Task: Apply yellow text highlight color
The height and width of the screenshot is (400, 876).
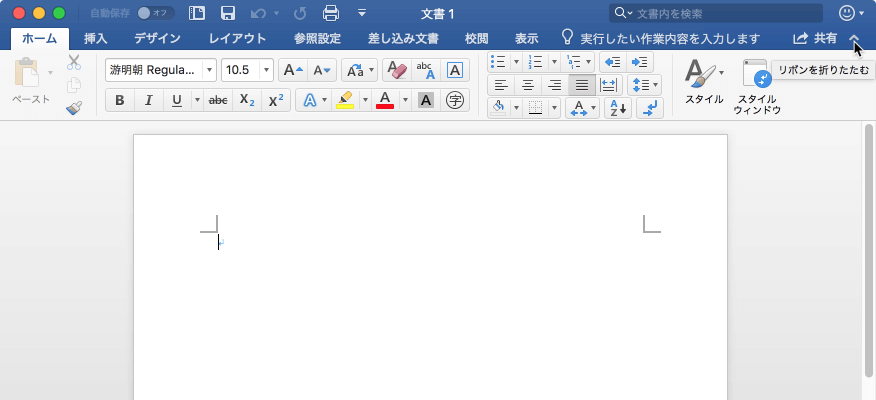Action: point(346,101)
